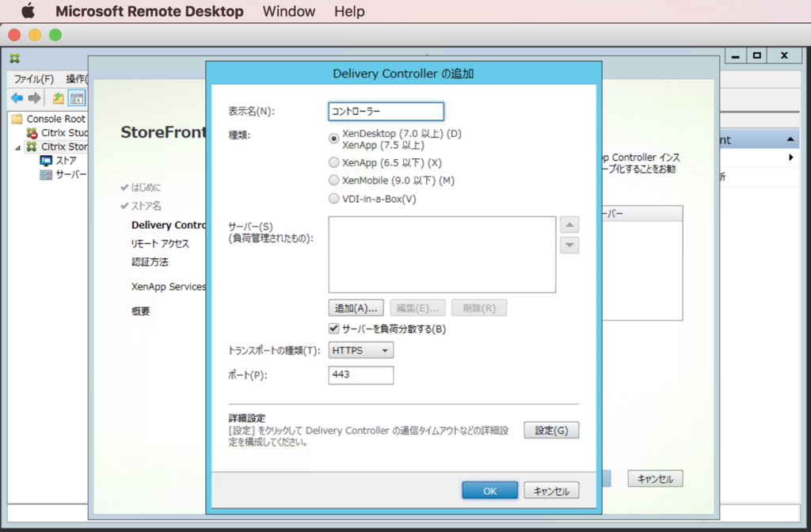Click the 追加(A)... button

[x=356, y=308]
